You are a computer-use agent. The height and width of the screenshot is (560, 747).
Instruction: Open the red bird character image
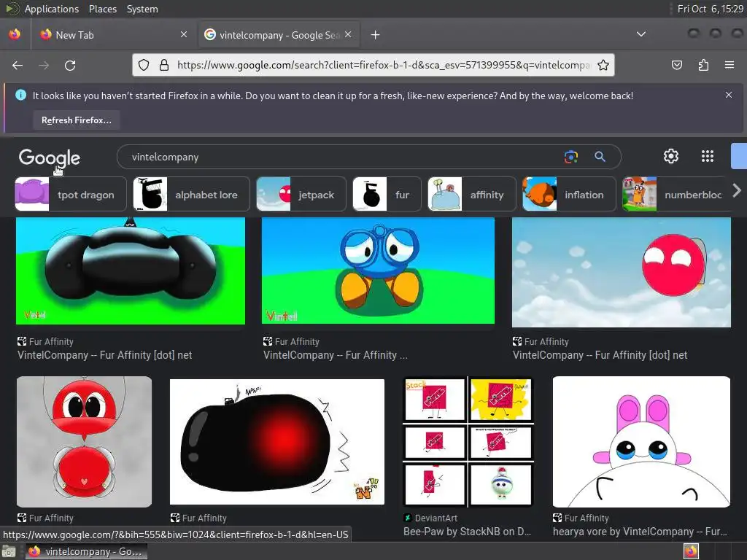[x=85, y=441]
